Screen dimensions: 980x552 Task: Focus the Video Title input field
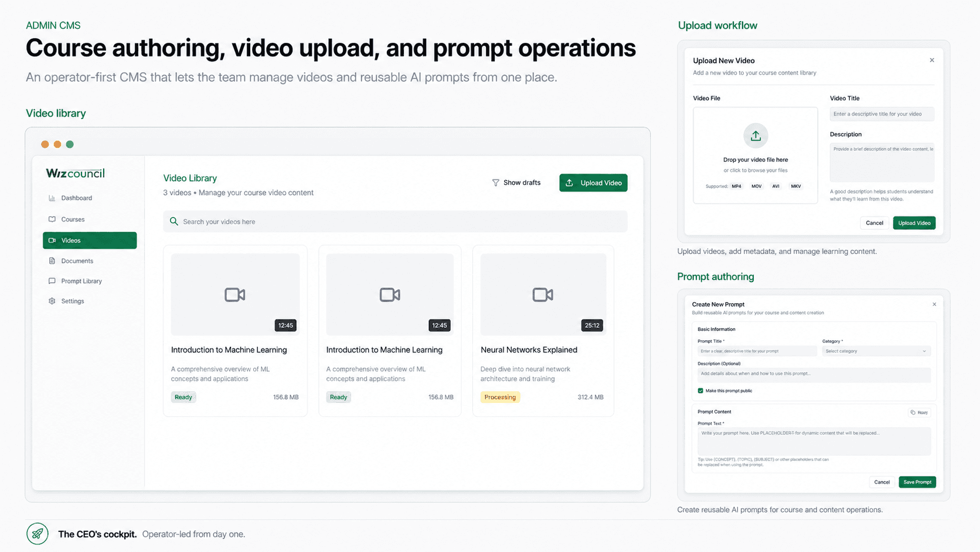click(882, 114)
